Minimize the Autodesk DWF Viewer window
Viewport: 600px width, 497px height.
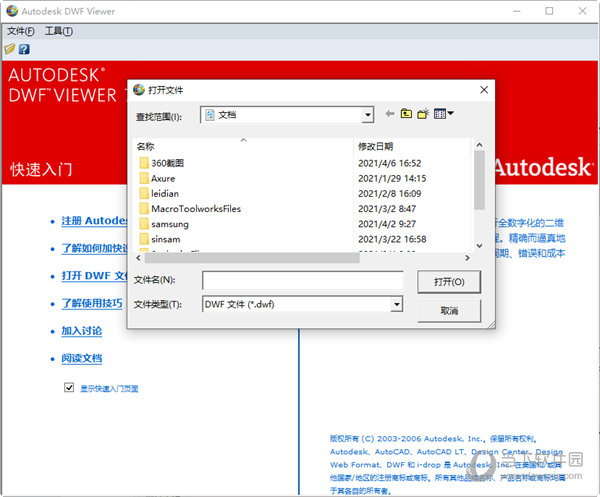tap(517, 11)
